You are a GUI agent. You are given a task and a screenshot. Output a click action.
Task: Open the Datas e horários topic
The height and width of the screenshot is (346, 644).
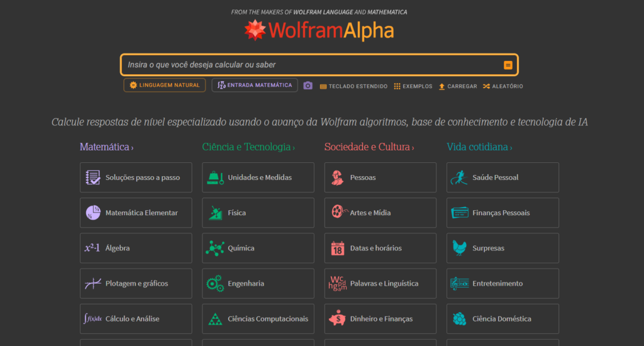(380, 248)
